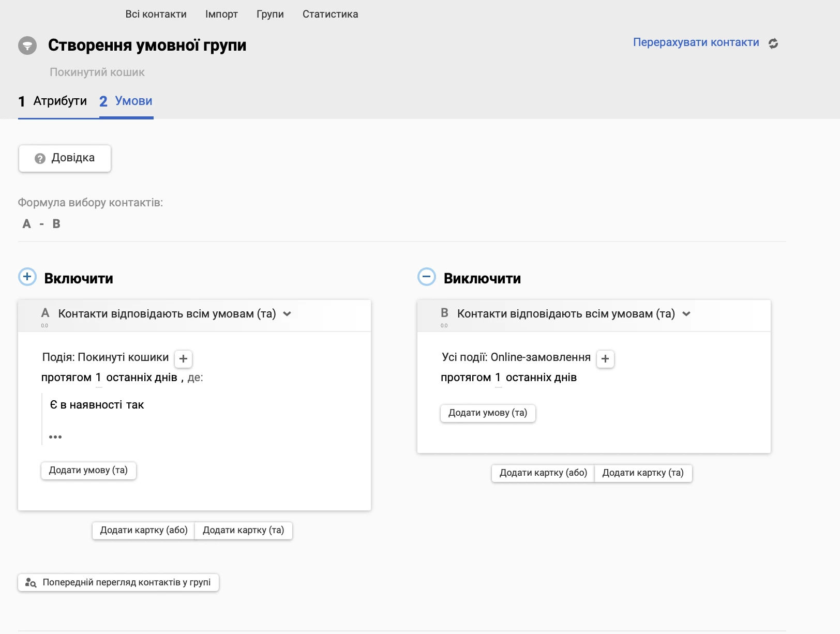Click Додати картку (або) under Виключити
Screen dimensions: 840x634
click(543, 473)
